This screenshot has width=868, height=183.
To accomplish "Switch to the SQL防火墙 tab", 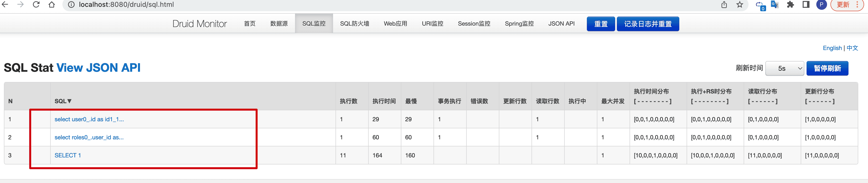I will pyautogui.click(x=354, y=24).
